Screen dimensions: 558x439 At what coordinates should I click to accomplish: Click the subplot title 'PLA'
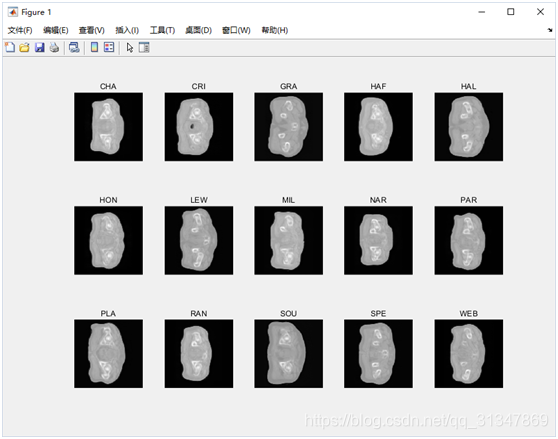click(108, 313)
